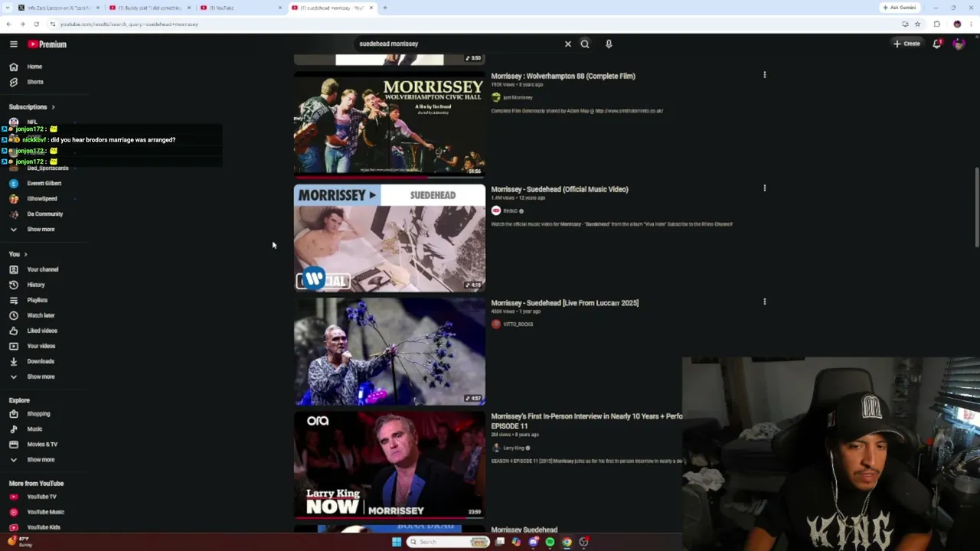This screenshot has width=980, height=551.
Task: Close the suedehead morrissey tab
Action: tap(371, 8)
